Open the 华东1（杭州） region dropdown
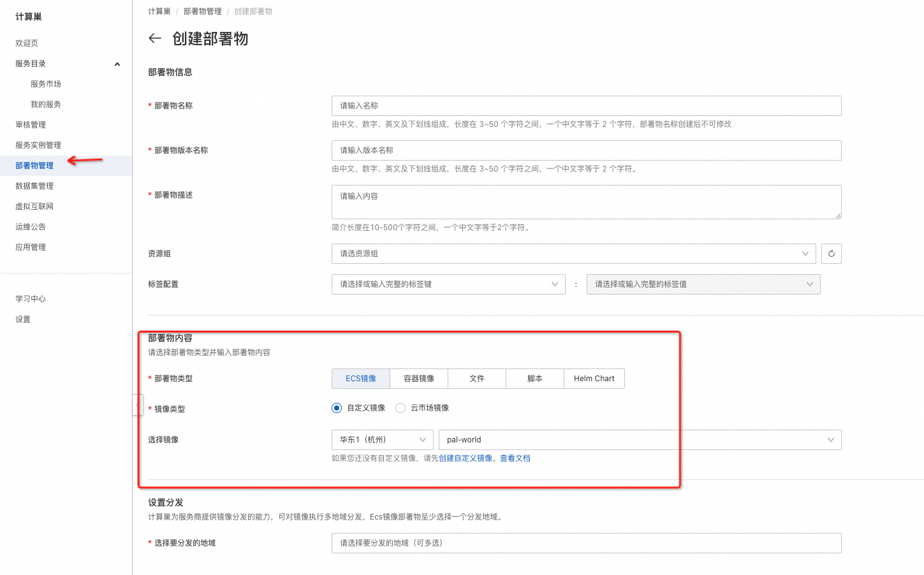Viewport: 924px width, 575px height. [x=382, y=440]
